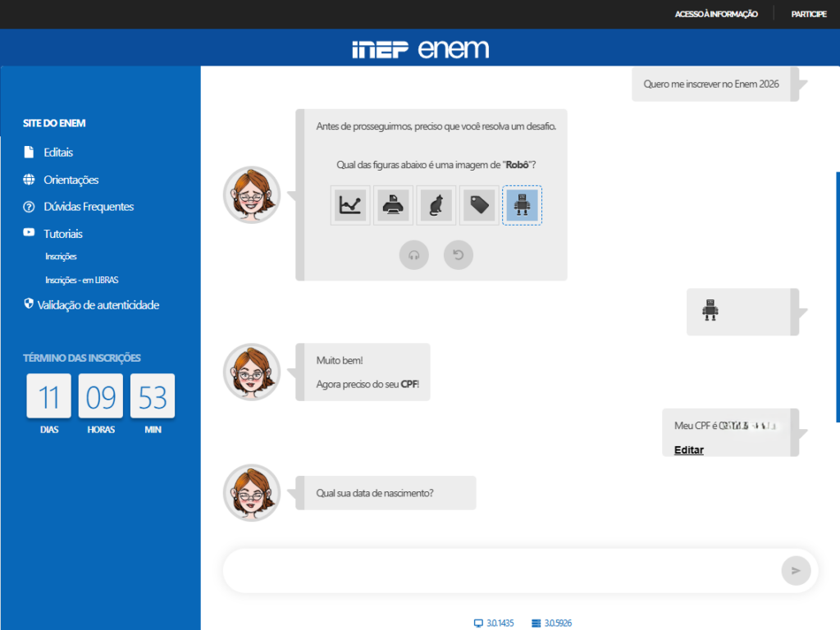The height and width of the screenshot is (630, 840).
Task: Open Inscrições - em LIBRAS tutorial
Action: coord(82,281)
